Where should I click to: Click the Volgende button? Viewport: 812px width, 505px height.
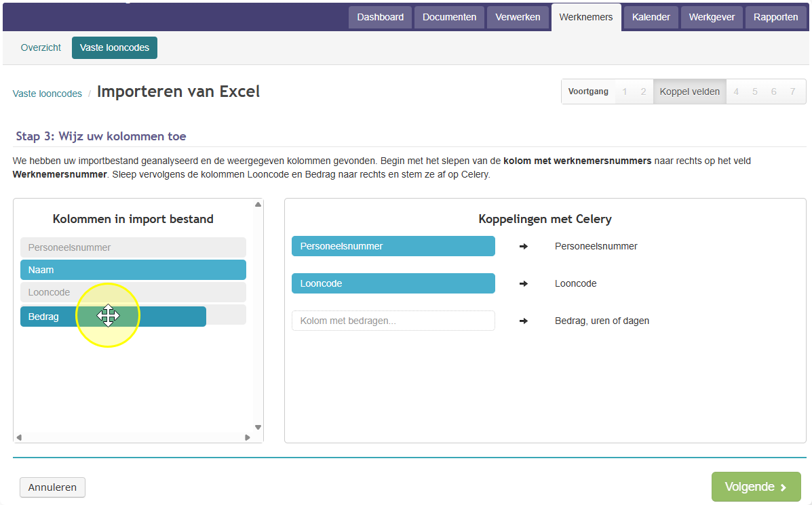(756, 487)
